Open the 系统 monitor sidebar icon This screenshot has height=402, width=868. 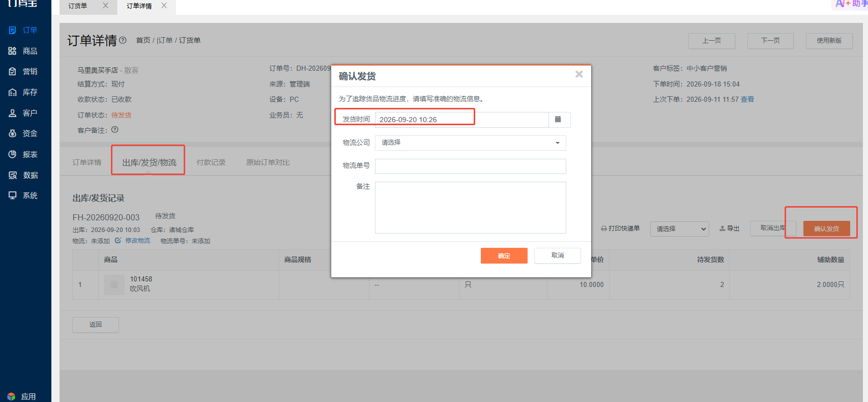point(13,195)
